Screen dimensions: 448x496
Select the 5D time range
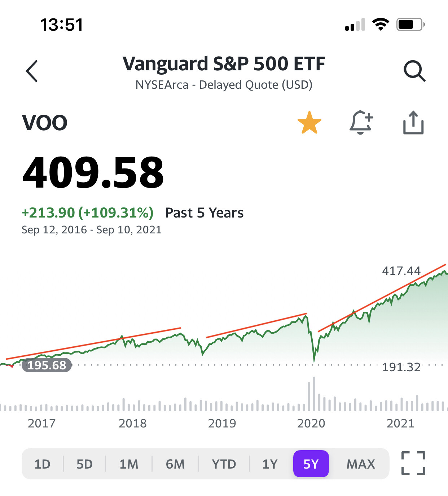coord(84,464)
